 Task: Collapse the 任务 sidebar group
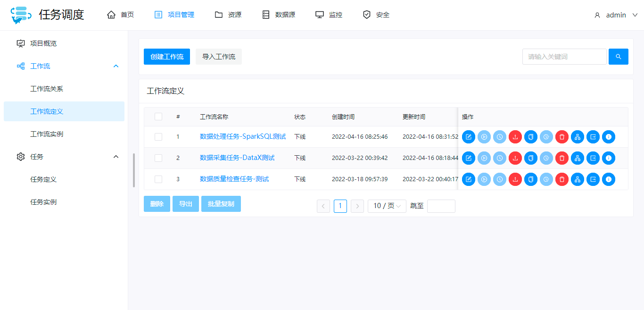(116, 156)
